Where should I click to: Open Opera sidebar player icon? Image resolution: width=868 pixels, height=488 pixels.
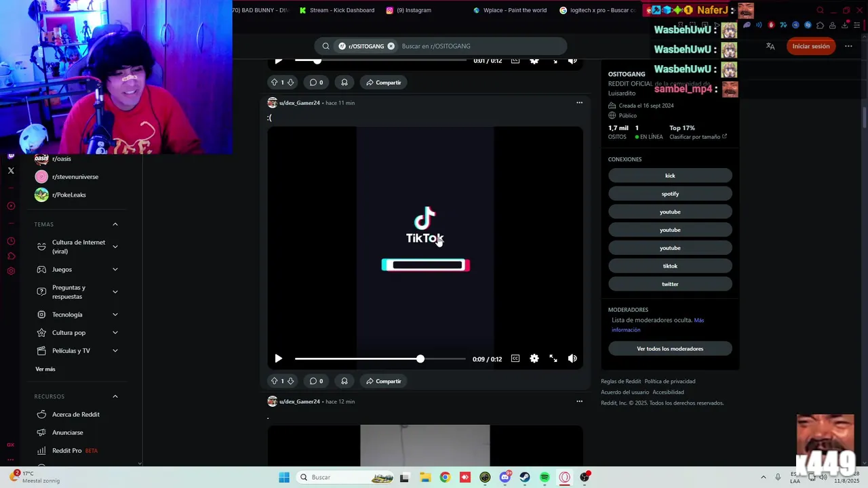click(11, 206)
